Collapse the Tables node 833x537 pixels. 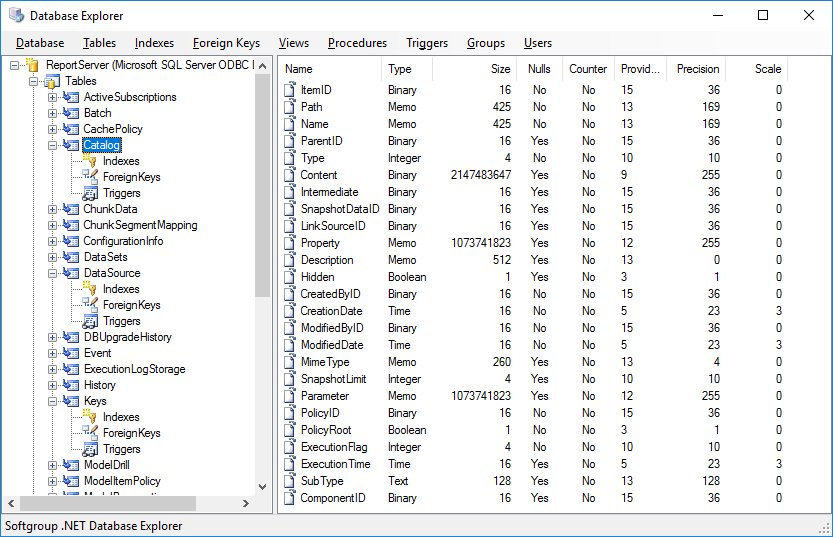pos(33,81)
